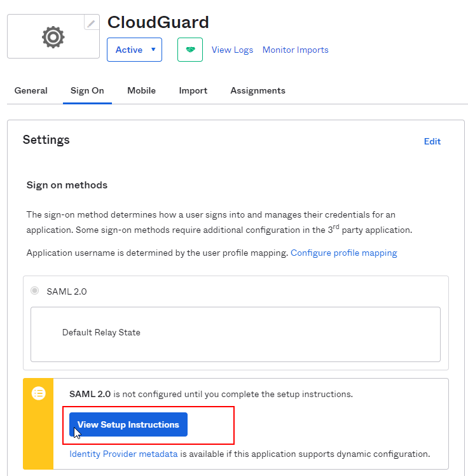The height and width of the screenshot is (476, 468).
Task: Open the Identity Provider metadata link
Action: [123, 454]
